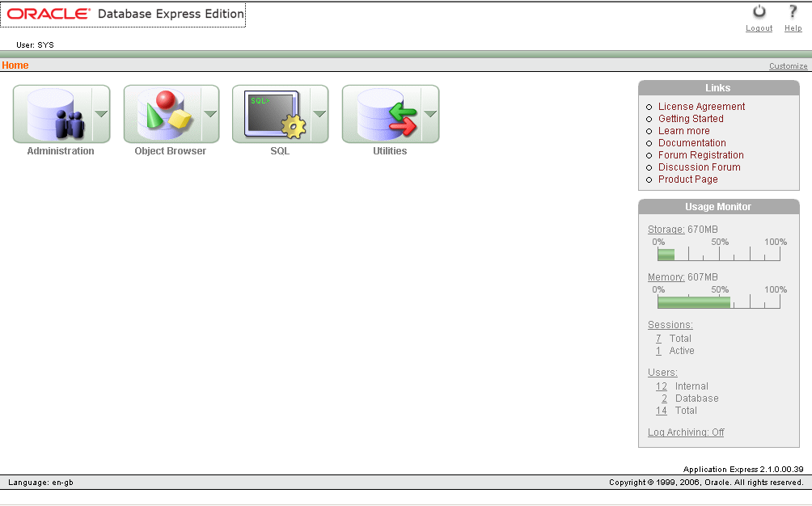This screenshot has height=506, width=812.
Task: Open the SQL terminal icon
Action: click(273, 114)
